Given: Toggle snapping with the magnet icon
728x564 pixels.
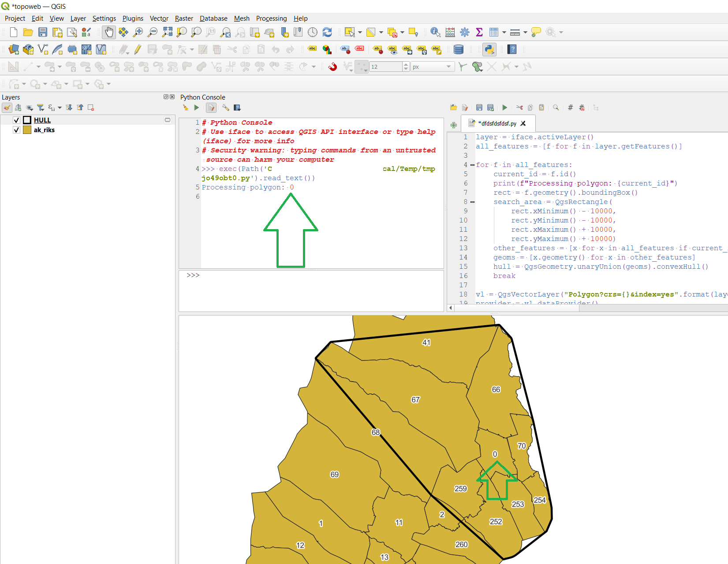Looking at the screenshot, I should [x=332, y=67].
